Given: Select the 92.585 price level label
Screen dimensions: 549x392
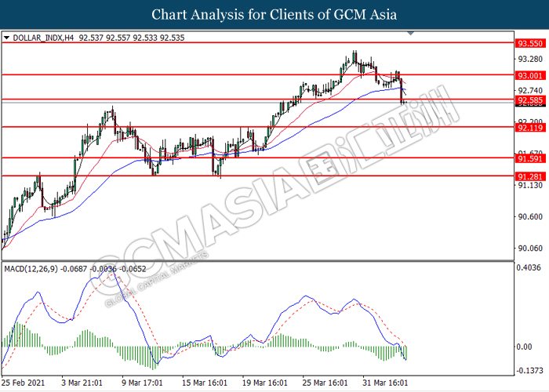Looking at the screenshot, I should (x=530, y=100).
